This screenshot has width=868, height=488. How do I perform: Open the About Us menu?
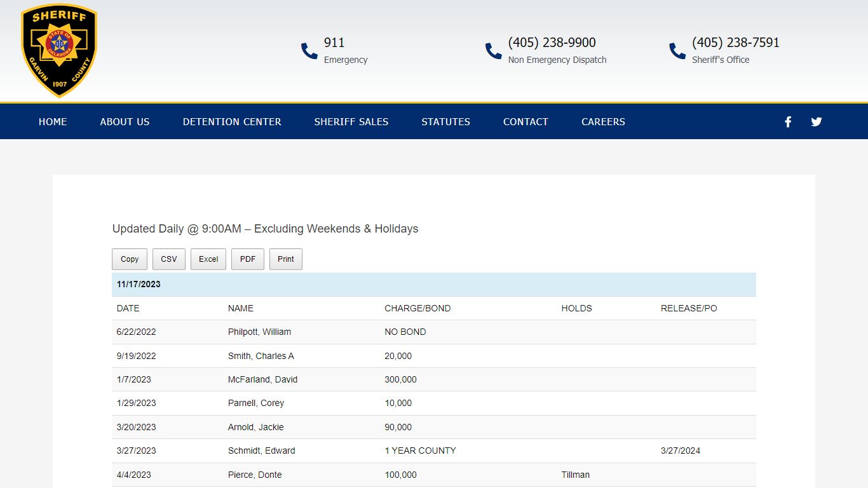pos(125,122)
